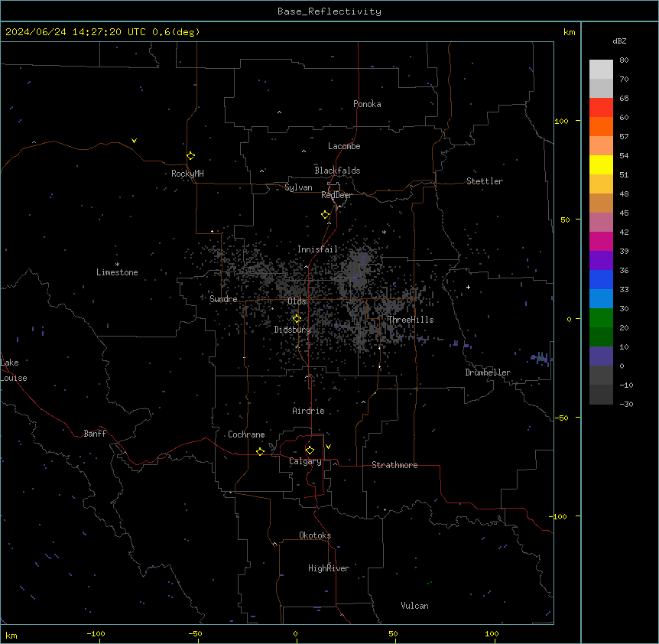The image size is (659, 644).
Task: Click the Strathmore label
Action: click(394, 465)
